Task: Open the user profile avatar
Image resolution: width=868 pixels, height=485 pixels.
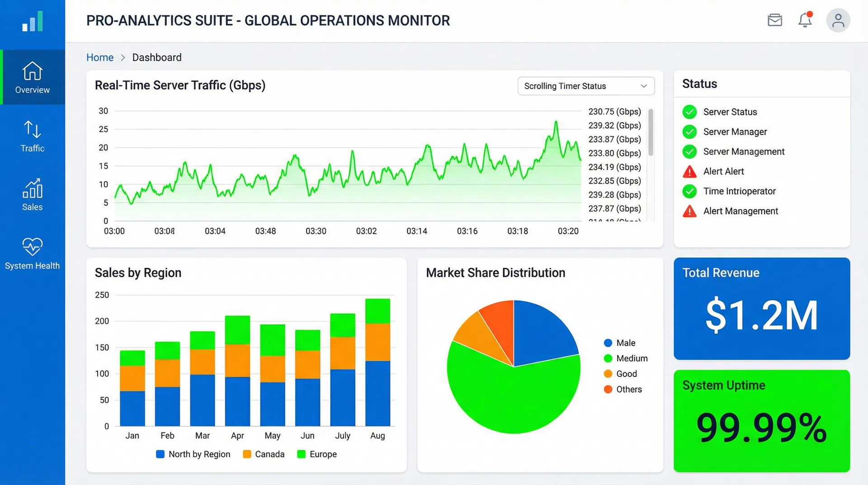Action: click(x=838, y=20)
